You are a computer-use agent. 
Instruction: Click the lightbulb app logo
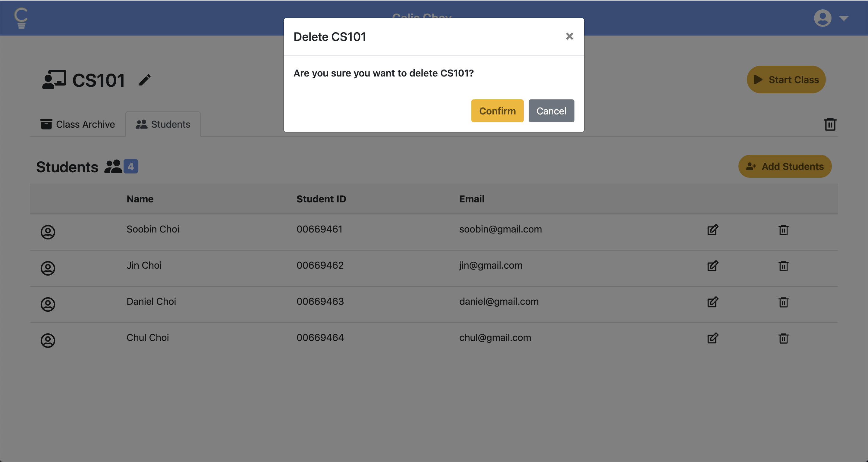[21, 18]
